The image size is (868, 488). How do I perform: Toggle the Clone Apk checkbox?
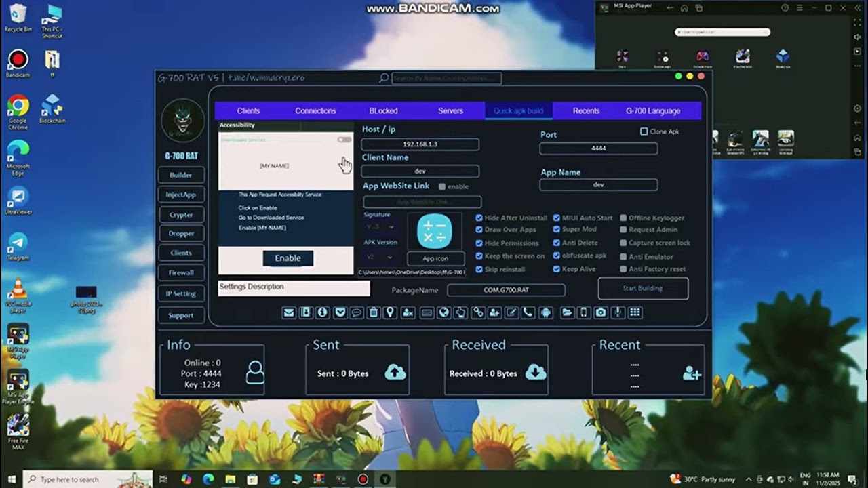pos(644,131)
